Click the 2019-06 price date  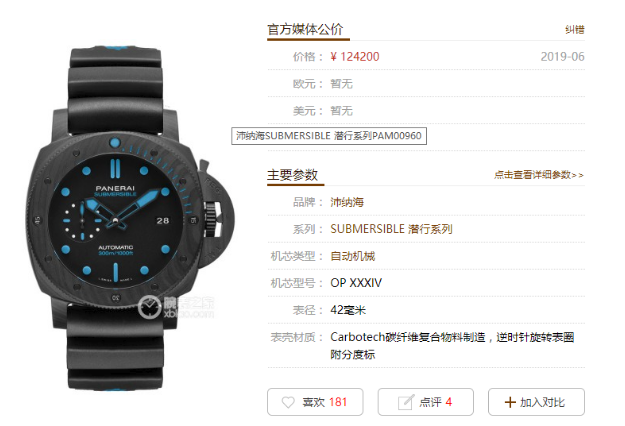[x=562, y=57]
